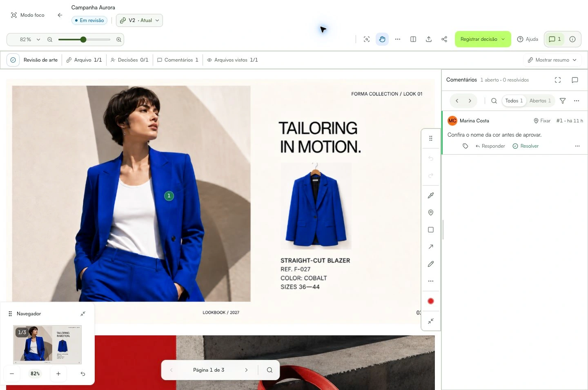This screenshot has height=390, width=588.
Task: Click the upload/export icon
Action: tap(429, 39)
